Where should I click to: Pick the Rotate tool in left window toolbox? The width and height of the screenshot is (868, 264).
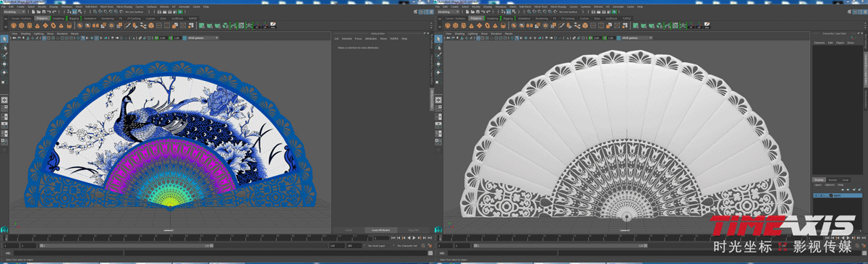(4, 72)
